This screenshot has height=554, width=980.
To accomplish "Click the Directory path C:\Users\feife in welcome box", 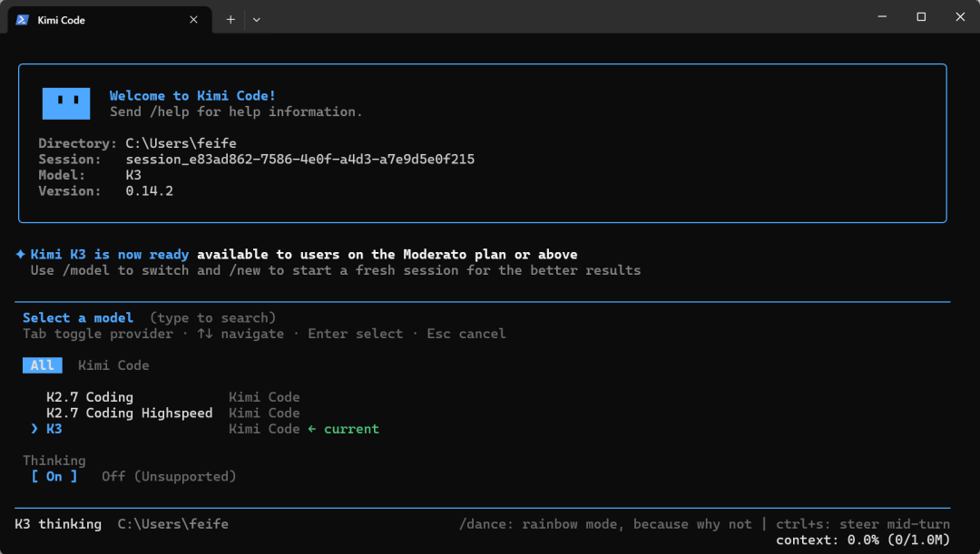I will click(181, 143).
